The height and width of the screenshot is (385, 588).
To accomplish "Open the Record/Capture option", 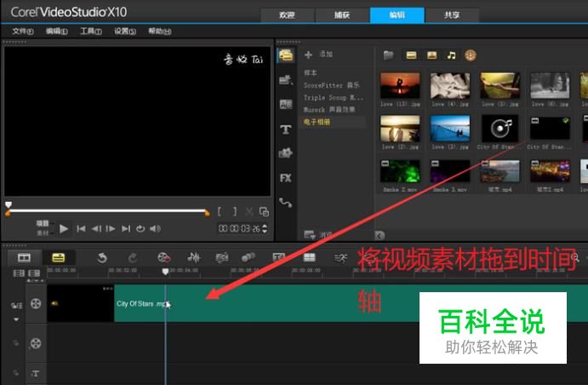I will point(164,258).
